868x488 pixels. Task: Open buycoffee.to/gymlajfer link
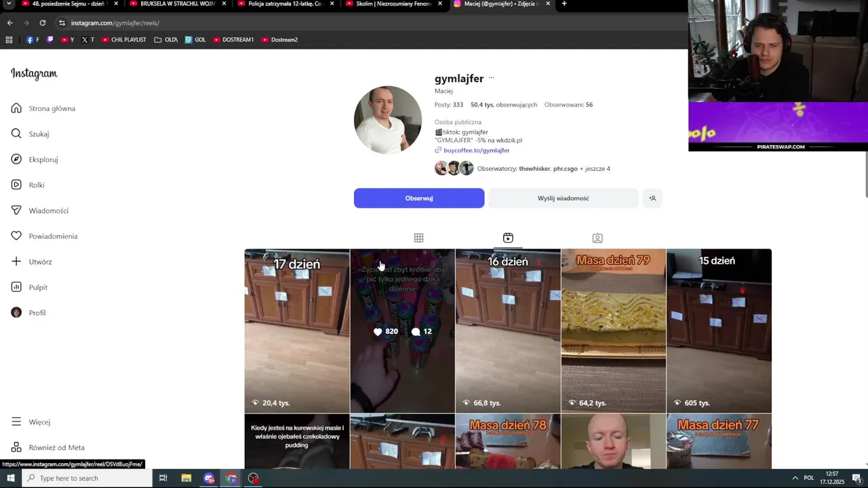tap(476, 150)
